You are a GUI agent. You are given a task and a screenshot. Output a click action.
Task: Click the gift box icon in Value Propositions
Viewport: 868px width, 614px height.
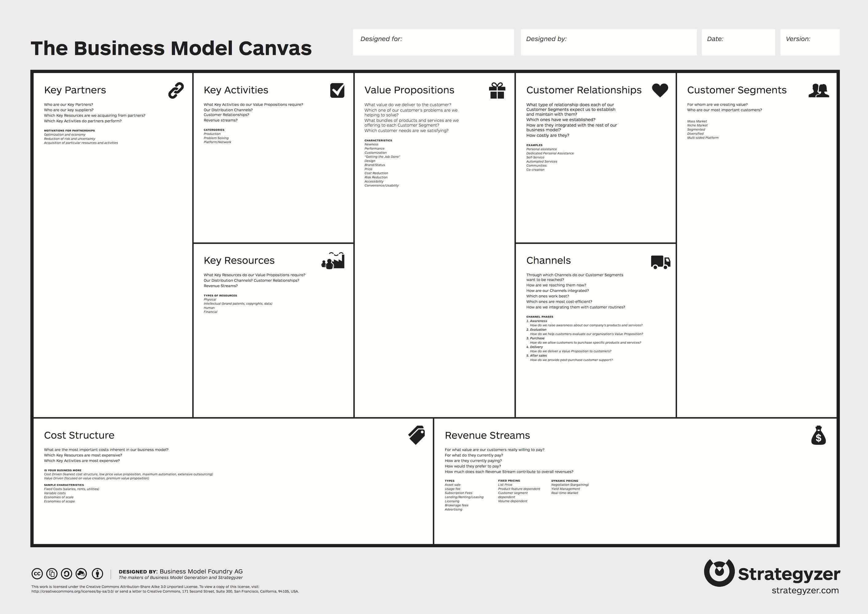[x=497, y=90]
